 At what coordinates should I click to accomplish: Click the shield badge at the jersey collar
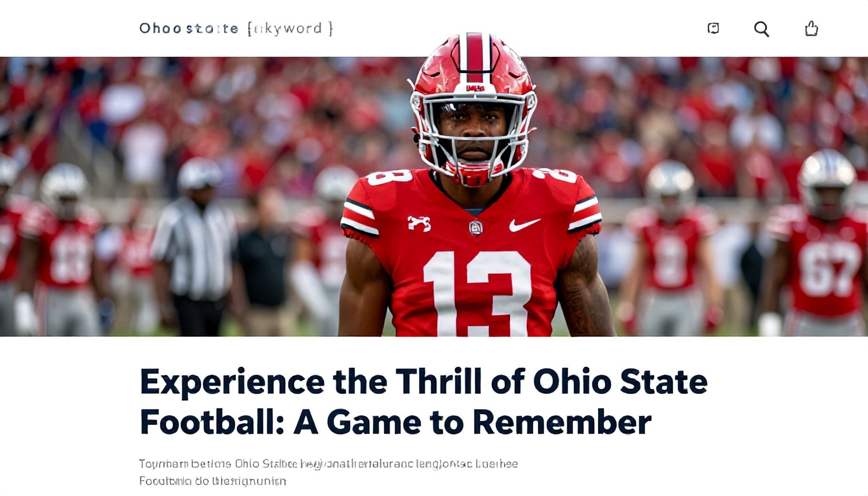point(476,228)
